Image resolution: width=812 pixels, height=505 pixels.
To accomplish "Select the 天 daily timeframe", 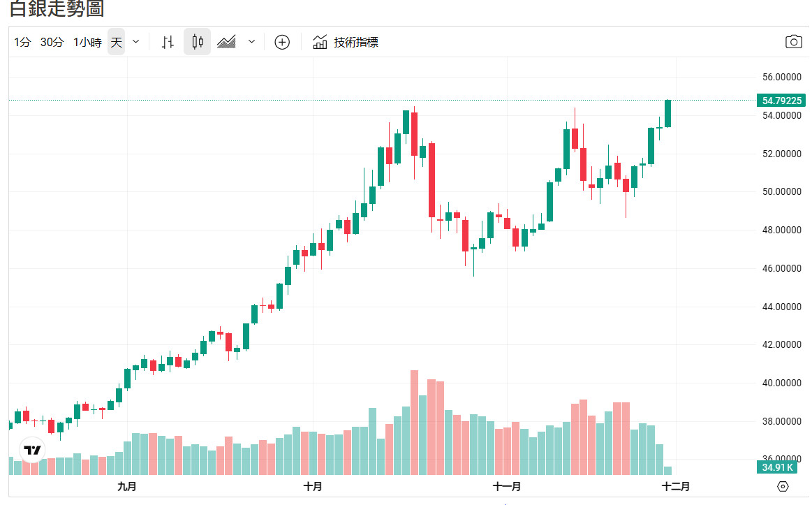I will (116, 42).
